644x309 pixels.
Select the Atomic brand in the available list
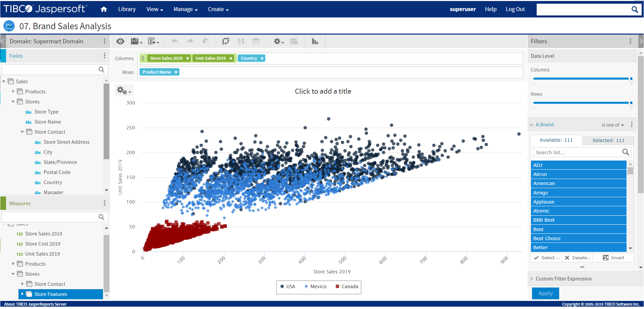click(578, 211)
